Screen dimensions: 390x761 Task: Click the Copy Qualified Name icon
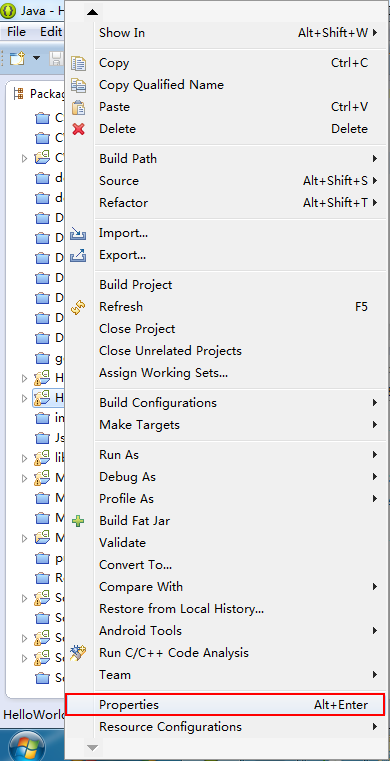(78, 85)
